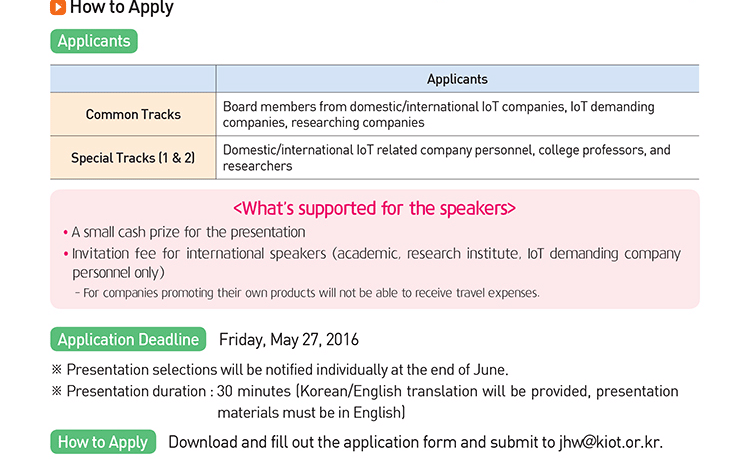The image size is (750, 459).
Task: Click the presentation duration 30 minutes note
Action: click(364, 391)
